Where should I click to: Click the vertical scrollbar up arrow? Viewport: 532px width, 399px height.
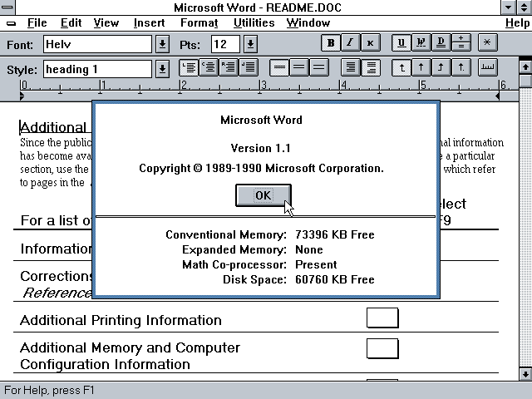(x=525, y=66)
